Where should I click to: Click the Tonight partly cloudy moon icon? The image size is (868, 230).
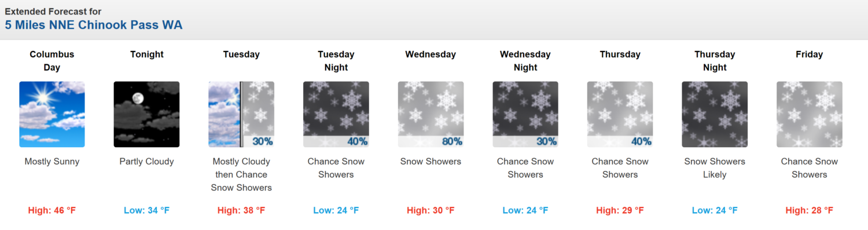pos(146,114)
